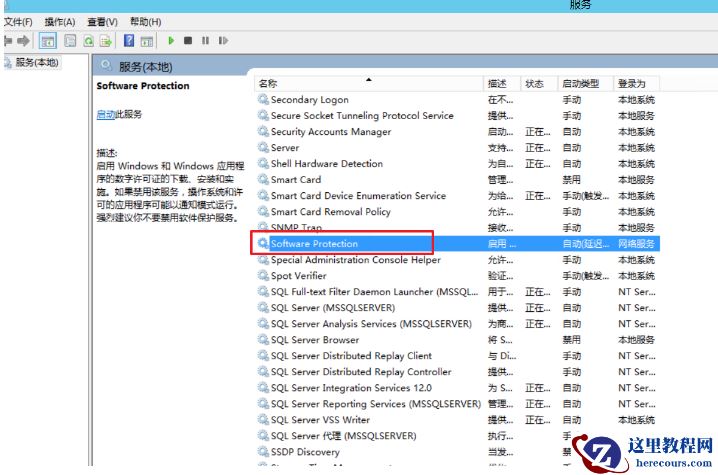Screen dimensions: 718x475
Task: Select Secure Socket Tunneling Protocol Service
Action: click(458, 115)
